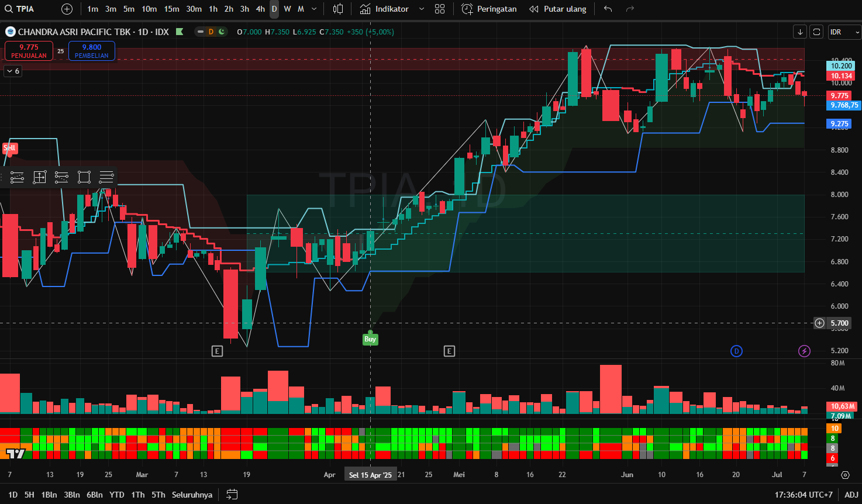Click the red Sell signal label
Viewport: 862px width, 504px height.
(9, 148)
